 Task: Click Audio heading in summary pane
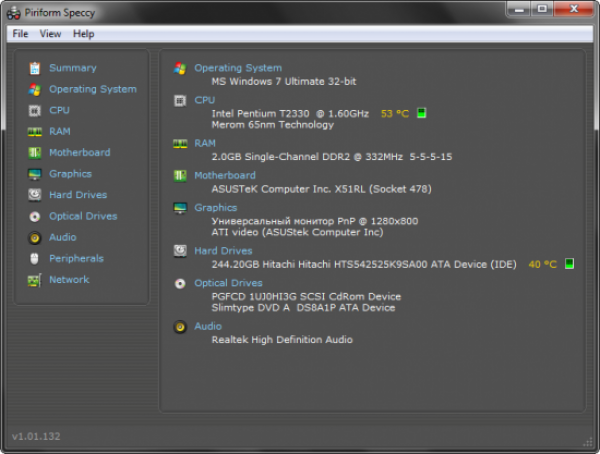[x=208, y=326]
